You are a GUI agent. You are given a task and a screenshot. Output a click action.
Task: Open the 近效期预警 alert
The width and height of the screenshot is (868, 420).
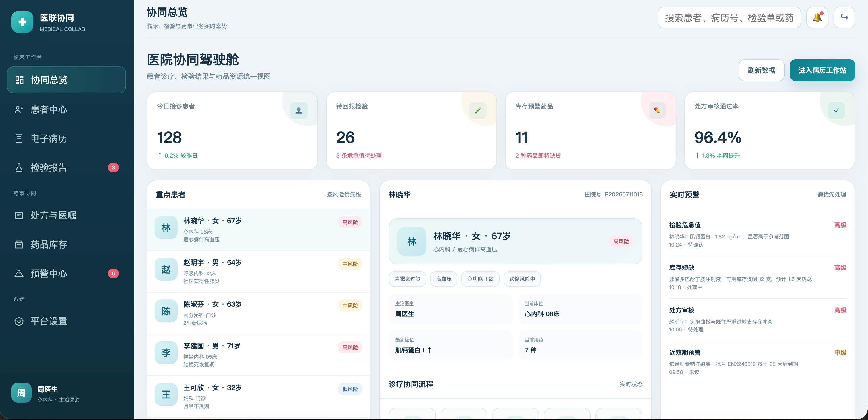[x=757, y=362]
